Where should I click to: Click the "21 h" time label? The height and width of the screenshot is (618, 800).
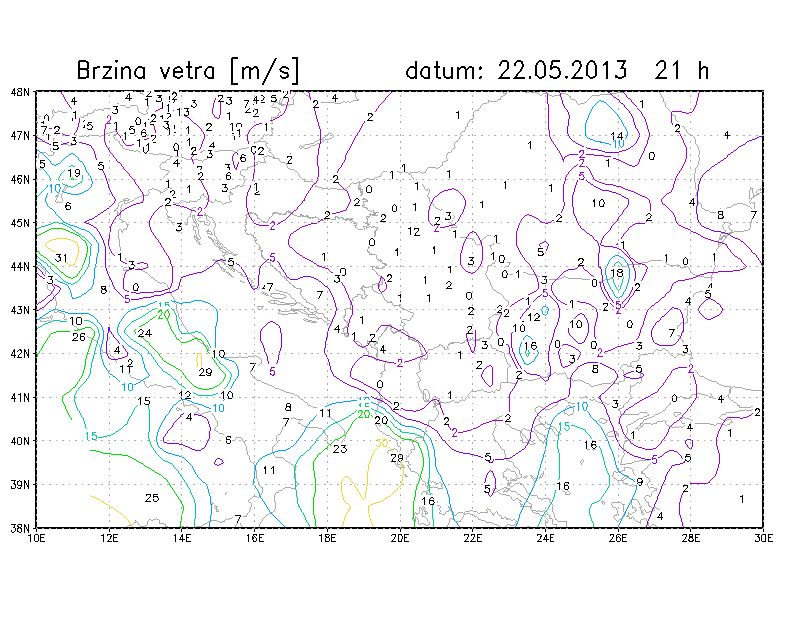coord(681,71)
